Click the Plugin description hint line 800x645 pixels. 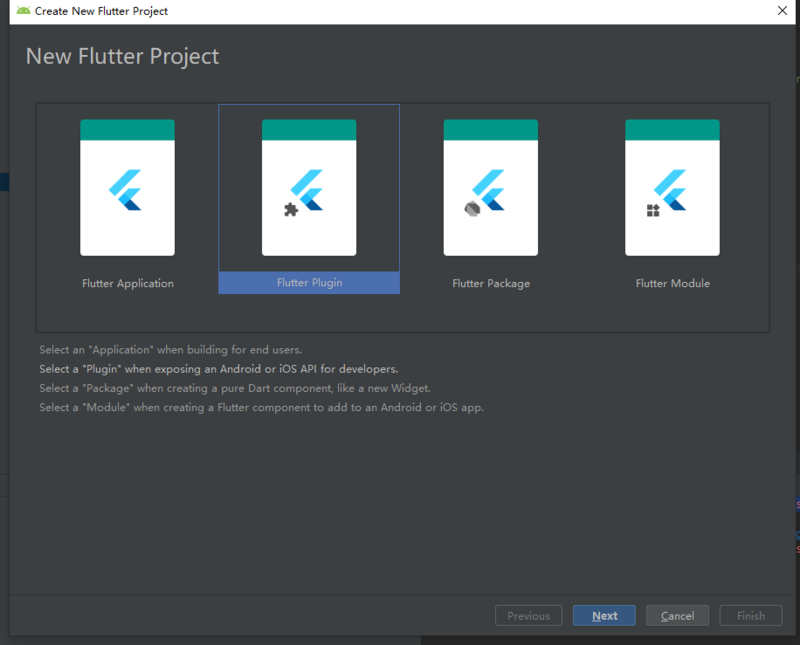(x=218, y=369)
